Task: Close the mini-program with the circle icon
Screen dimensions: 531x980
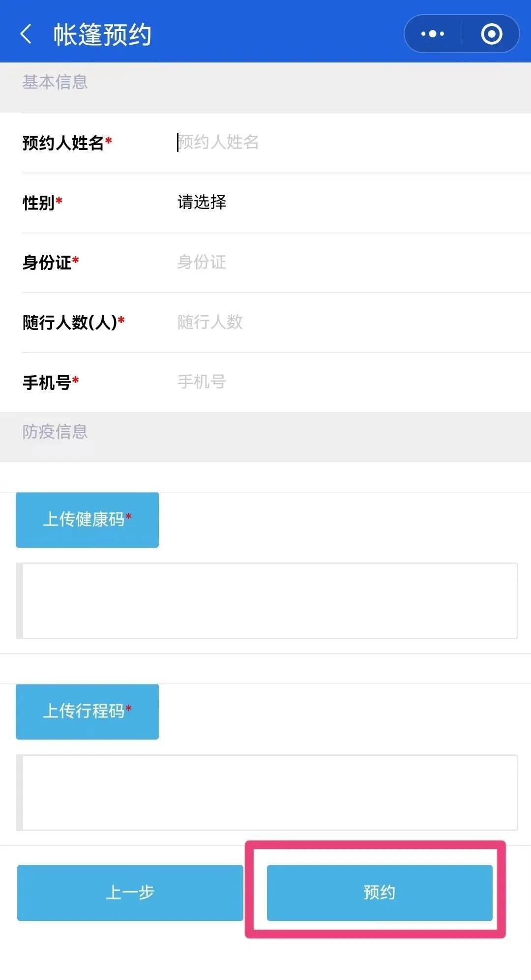Action: pyautogui.click(x=491, y=34)
